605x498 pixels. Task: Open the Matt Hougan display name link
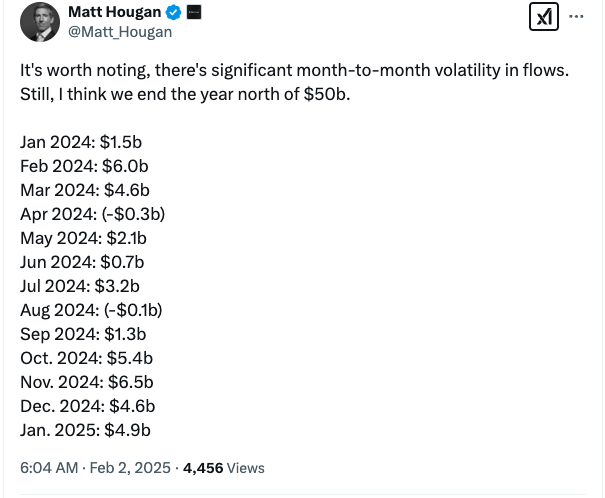(x=113, y=13)
